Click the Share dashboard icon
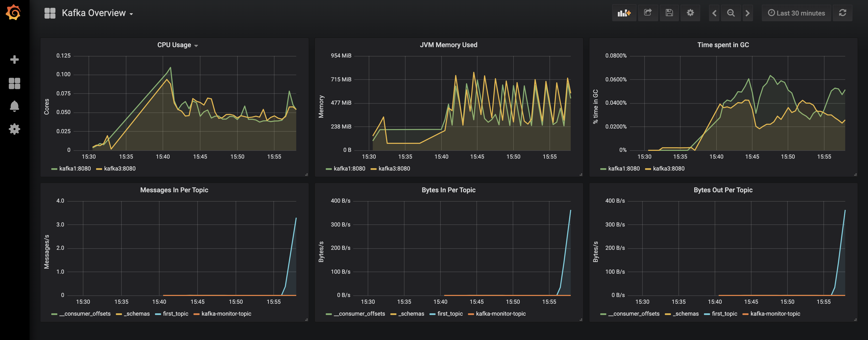The height and width of the screenshot is (340, 868). click(648, 13)
